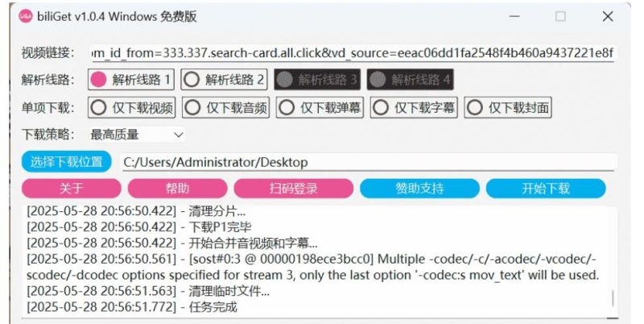Click the 赞助支持 sponsor button
644x324 pixels.
419,189
